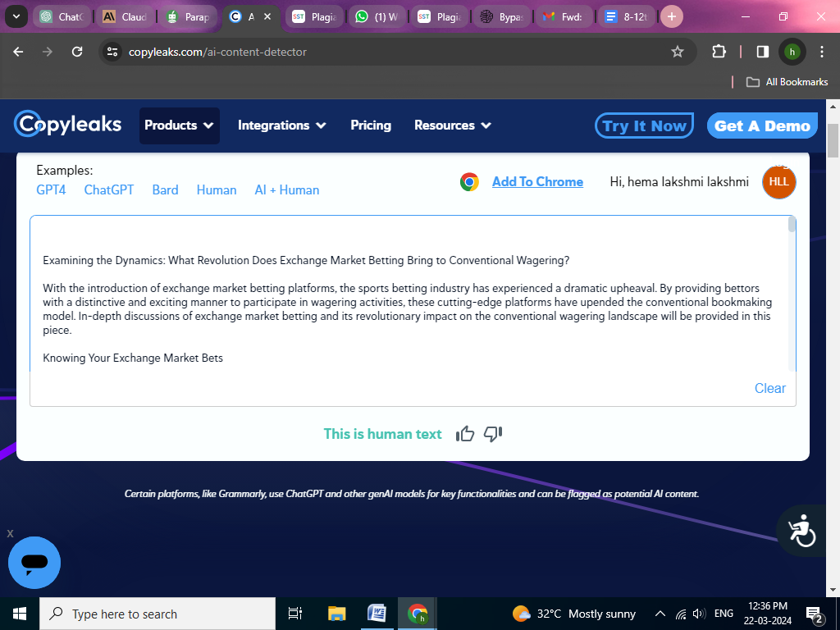The width and height of the screenshot is (840, 630).
Task: Dismiss chat bubble with small x
Action: tap(10, 533)
